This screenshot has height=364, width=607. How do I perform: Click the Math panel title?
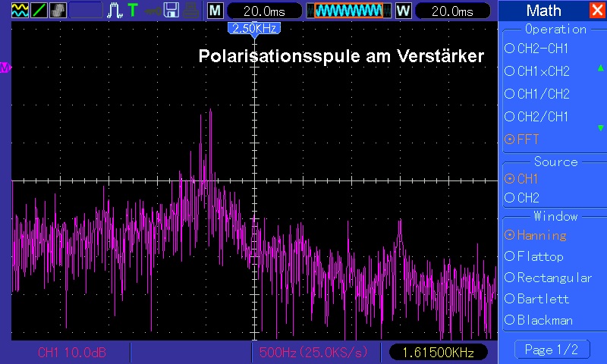click(543, 11)
